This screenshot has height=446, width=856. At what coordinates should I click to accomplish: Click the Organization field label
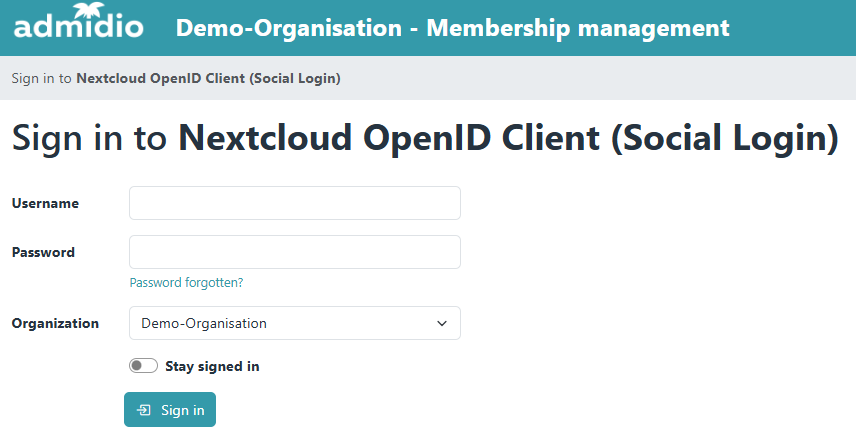coord(55,323)
